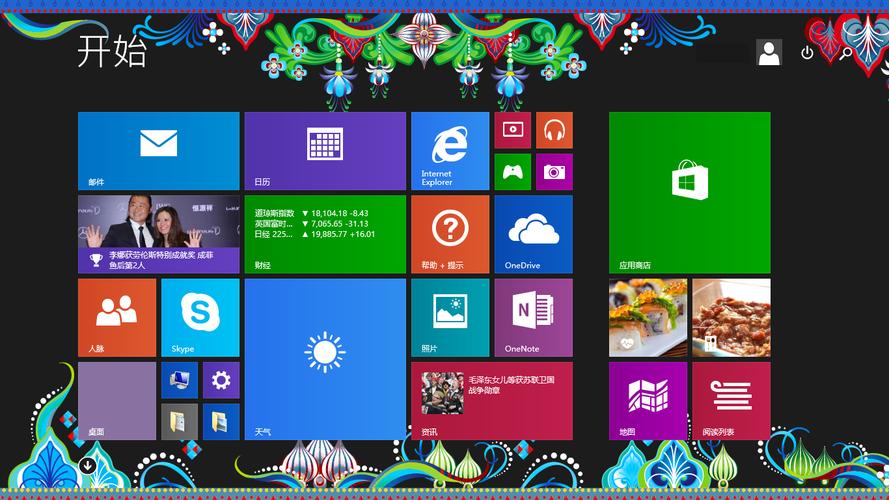This screenshot has height=500, width=889.
Task: Open the Camera small tile
Action: coord(554,172)
